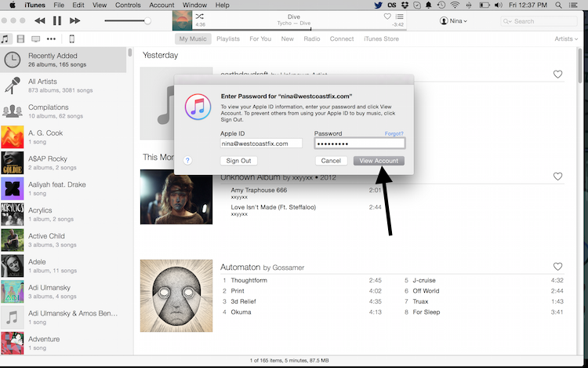Screen dimensions: 588x368
Task: Love the first Yesterday album
Action: [x=557, y=75]
